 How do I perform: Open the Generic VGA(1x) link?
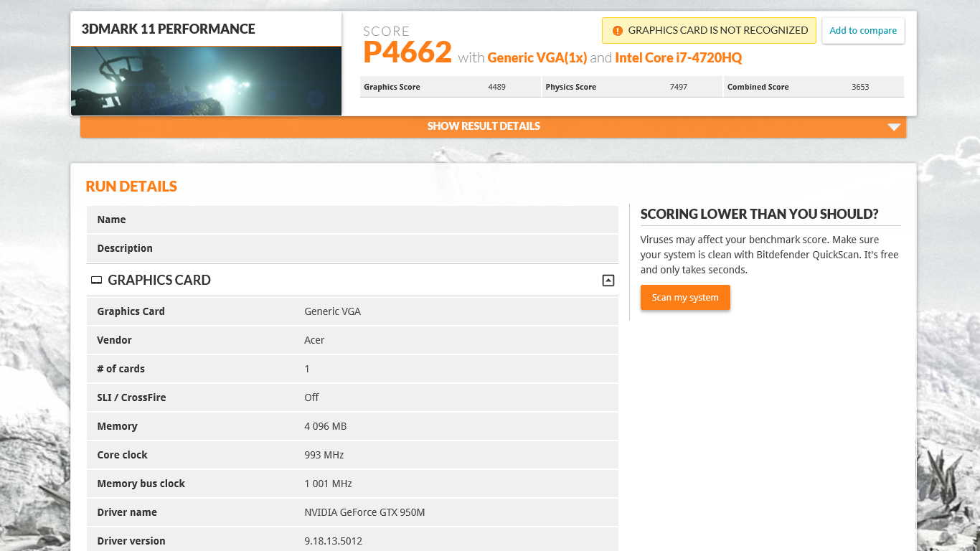coord(537,57)
